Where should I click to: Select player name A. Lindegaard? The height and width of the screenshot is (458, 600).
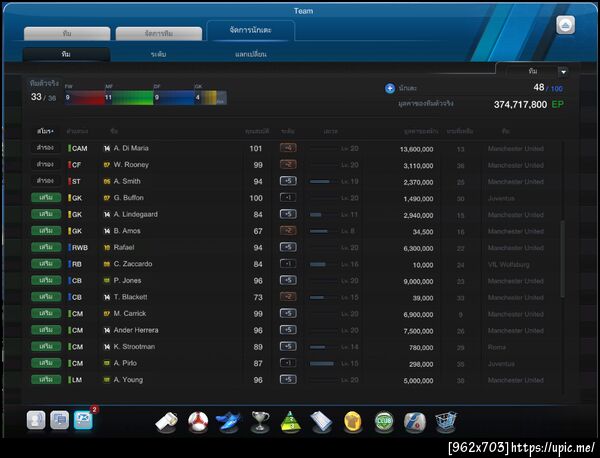[x=135, y=214]
